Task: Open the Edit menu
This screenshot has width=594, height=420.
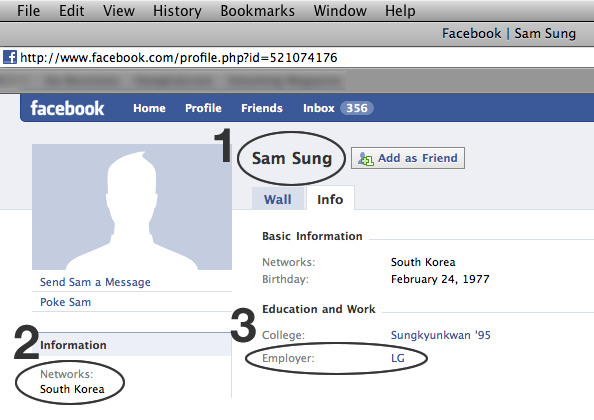Action: [x=72, y=11]
